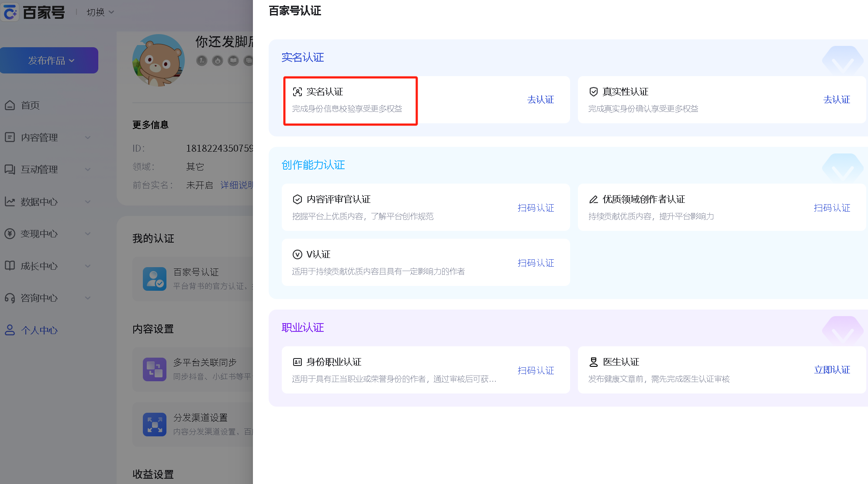Click the 优质领域创作者认证 pen icon

pos(594,199)
